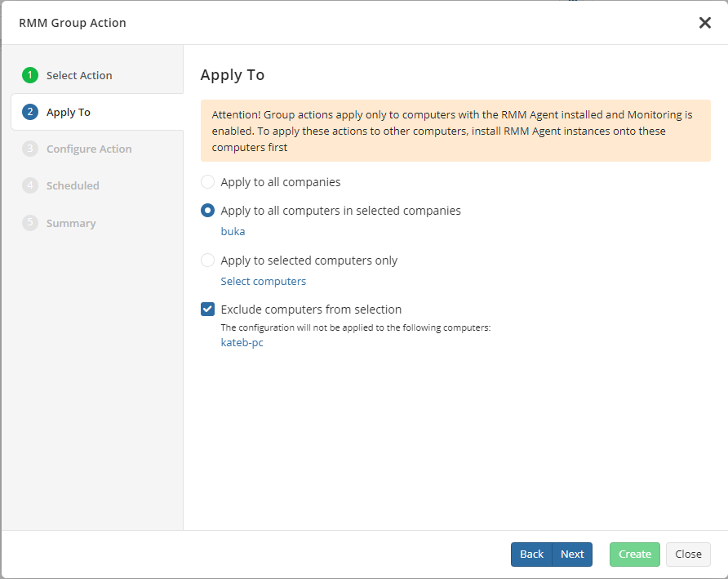Click the step 5 number icon beside Summary
728x579 pixels.
[x=30, y=223]
